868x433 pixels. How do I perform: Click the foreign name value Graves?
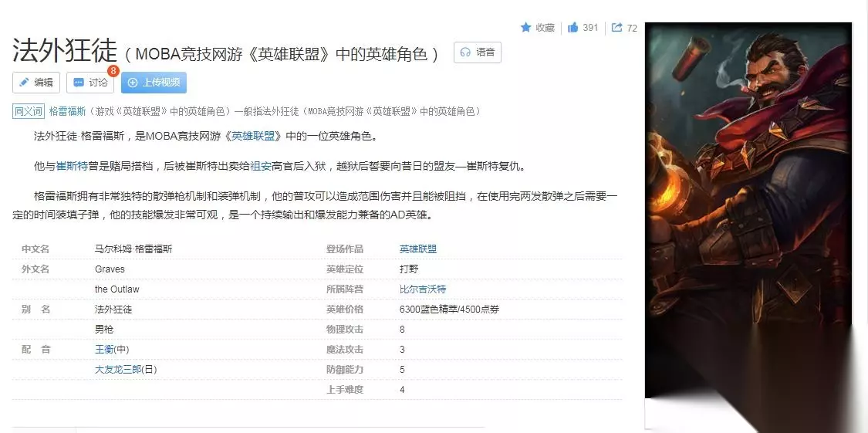coord(110,269)
